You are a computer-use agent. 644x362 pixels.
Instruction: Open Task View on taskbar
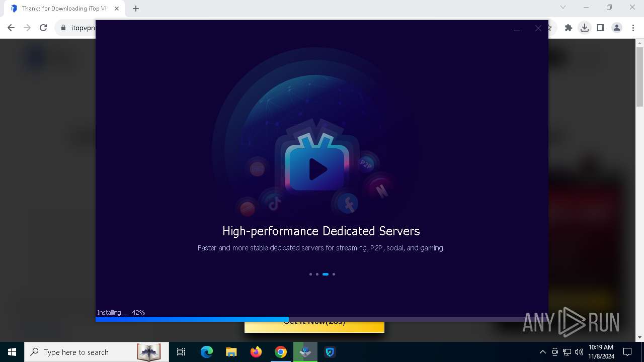click(181, 352)
